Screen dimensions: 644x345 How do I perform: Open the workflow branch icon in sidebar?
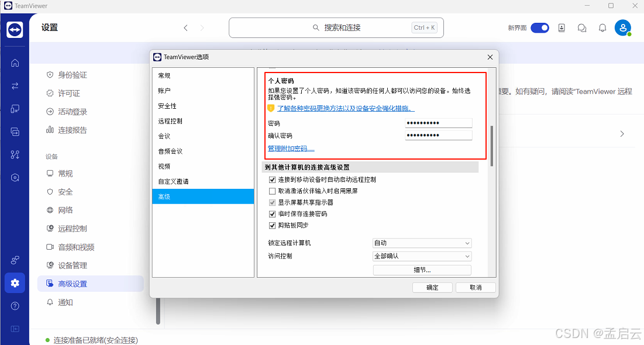(15, 155)
